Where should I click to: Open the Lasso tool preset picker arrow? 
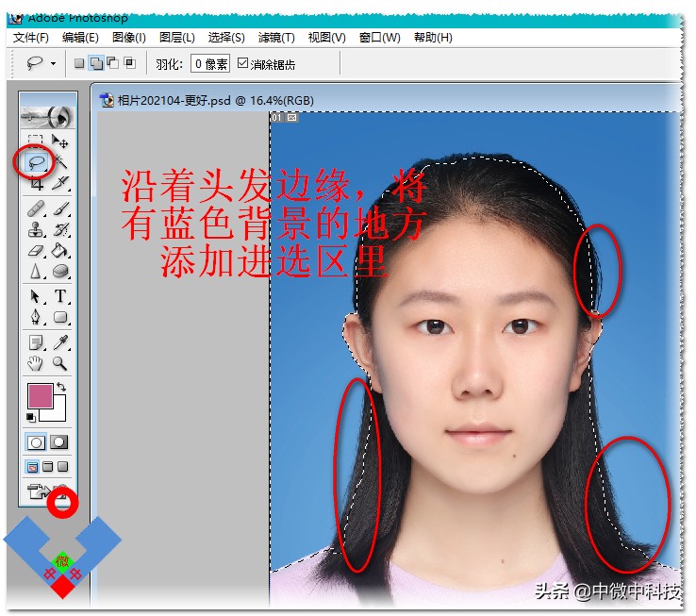click(53, 64)
